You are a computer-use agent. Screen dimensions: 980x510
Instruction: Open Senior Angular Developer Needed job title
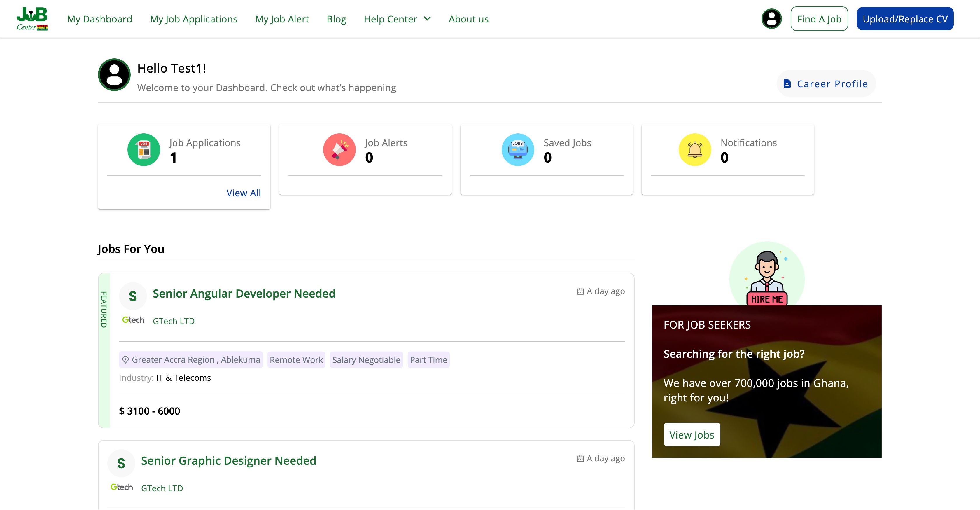244,294
